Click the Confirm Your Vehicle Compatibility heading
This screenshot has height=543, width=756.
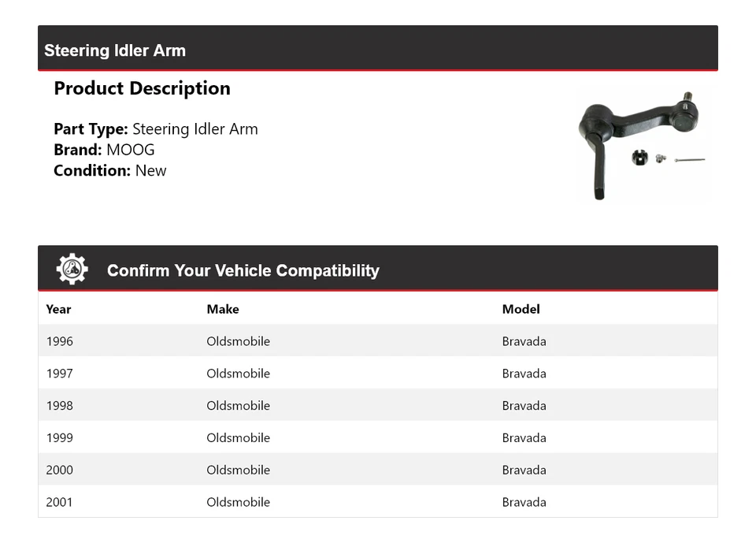click(243, 270)
